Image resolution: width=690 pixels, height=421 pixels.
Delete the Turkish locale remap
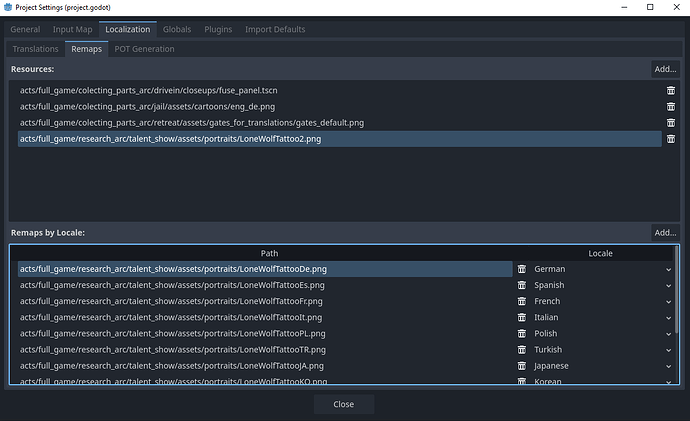(x=522, y=350)
